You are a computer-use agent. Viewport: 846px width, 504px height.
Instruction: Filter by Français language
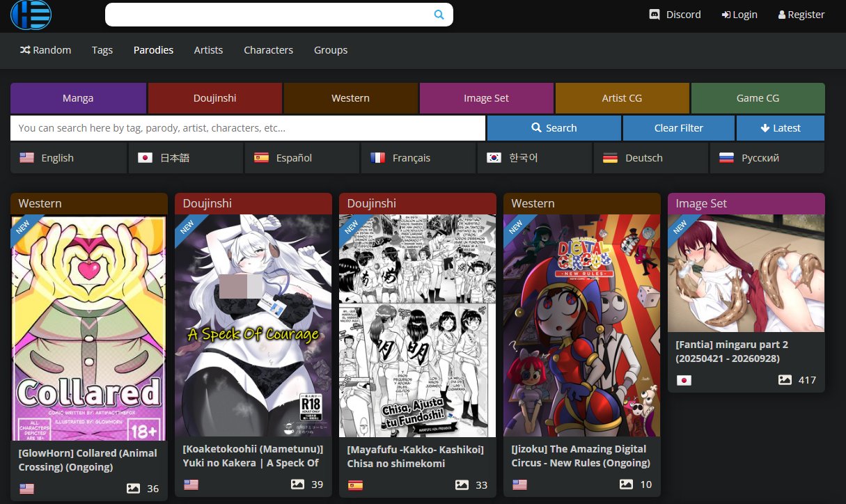(418, 158)
